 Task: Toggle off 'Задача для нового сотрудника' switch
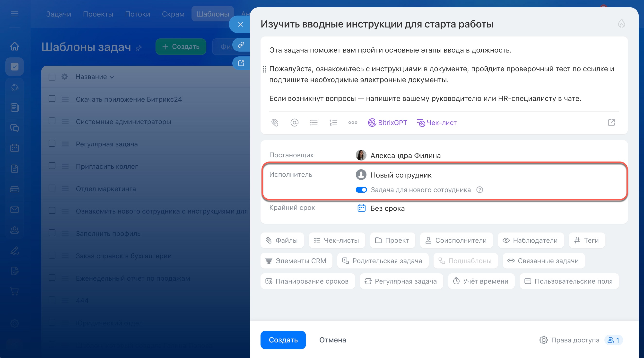[361, 190]
